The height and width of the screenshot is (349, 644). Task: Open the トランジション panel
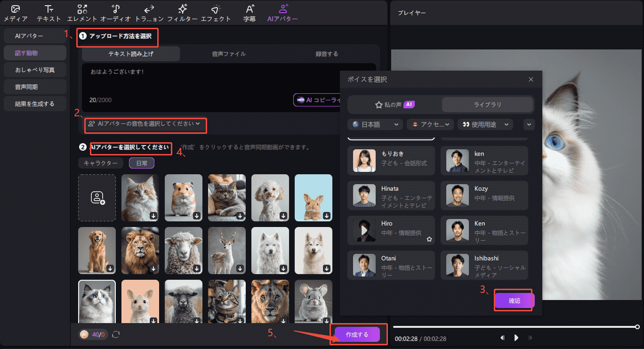(149, 12)
